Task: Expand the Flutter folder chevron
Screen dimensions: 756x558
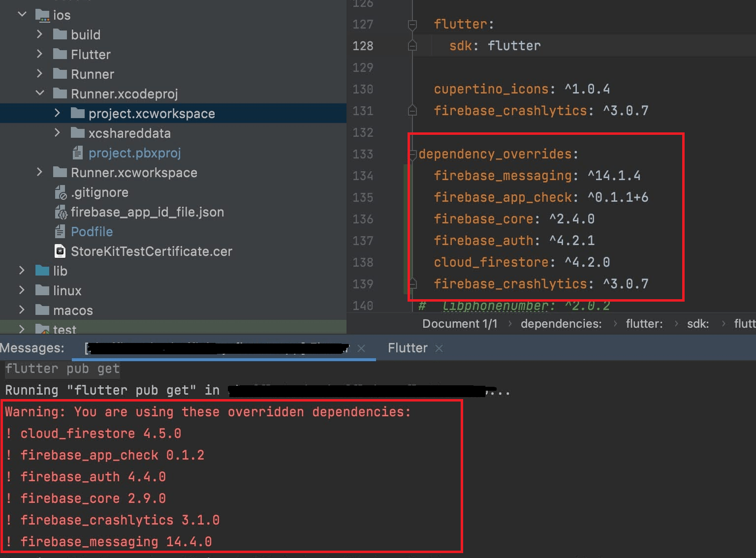Action: coord(40,54)
